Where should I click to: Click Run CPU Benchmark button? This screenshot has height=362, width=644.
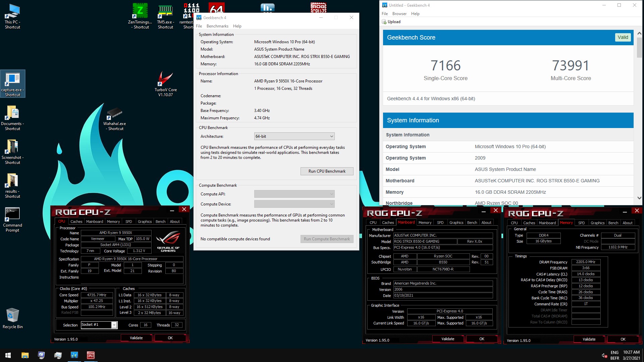(327, 171)
